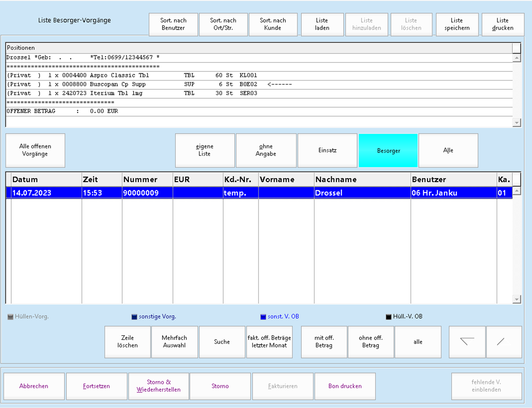Click the Positionen header label
Viewport: 532px width, 408px height.
tap(21, 48)
